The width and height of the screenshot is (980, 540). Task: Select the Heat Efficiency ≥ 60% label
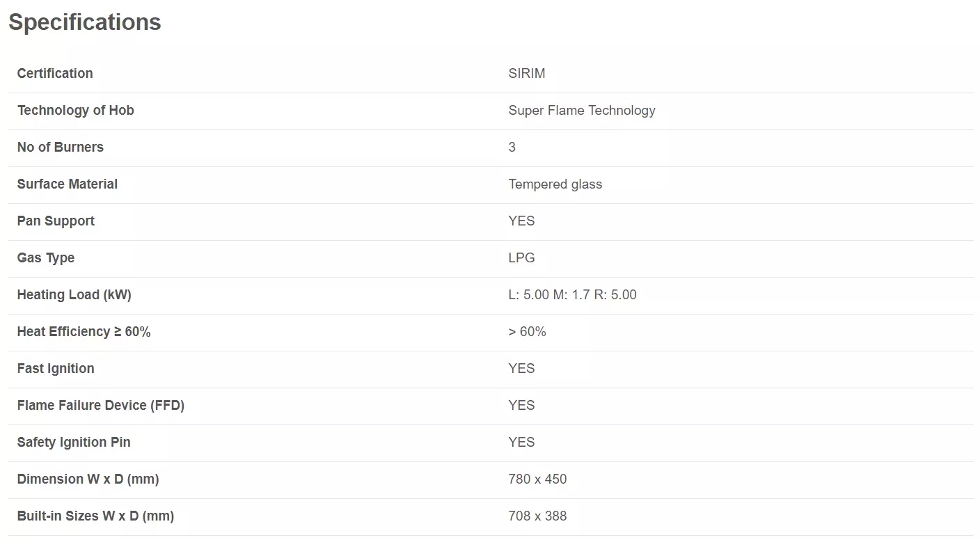pos(84,332)
